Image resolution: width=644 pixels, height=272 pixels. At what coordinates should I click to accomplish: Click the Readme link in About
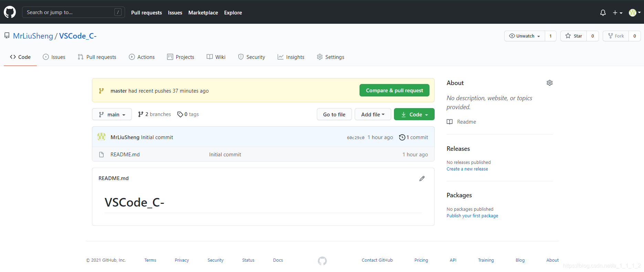point(467,122)
